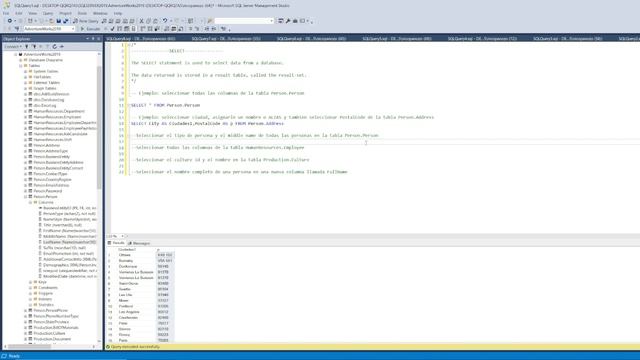The width and height of the screenshot is (640, 360).
Task: Click the pin icon of Object Explorer
Action: (93, 39)
